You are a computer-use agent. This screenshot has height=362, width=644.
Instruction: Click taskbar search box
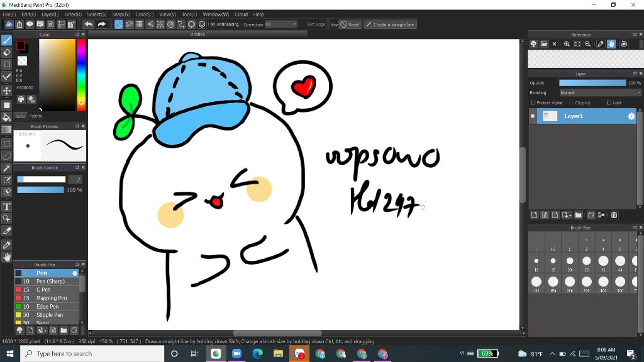click(92, 353)
